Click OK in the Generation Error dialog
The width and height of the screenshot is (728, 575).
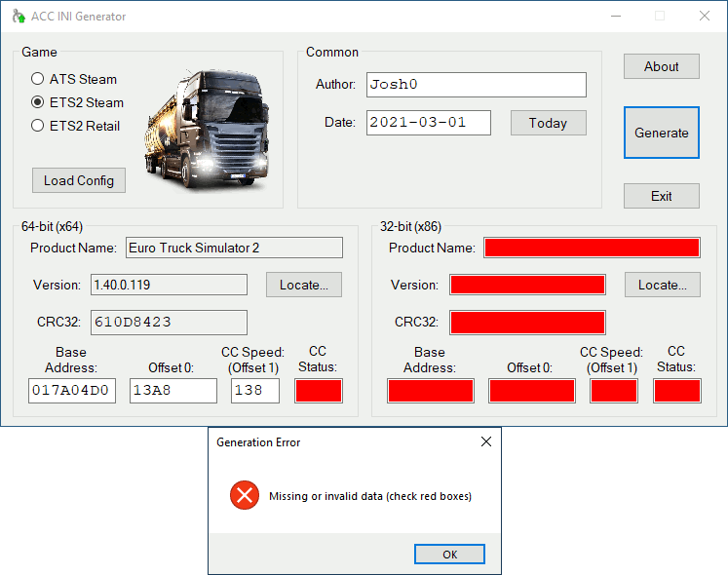[x=450, y=555]
